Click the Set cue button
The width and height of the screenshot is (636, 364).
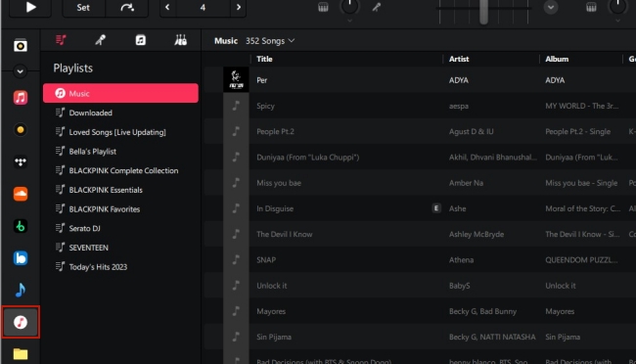coord(83,7)
